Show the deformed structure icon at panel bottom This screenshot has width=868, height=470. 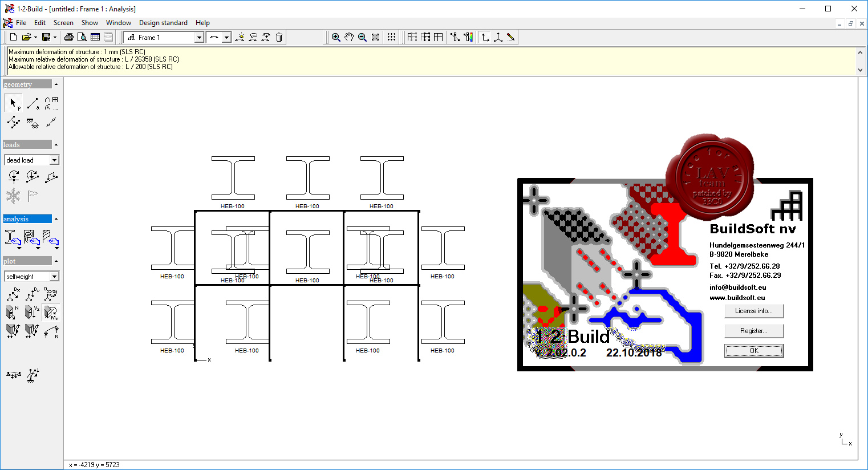33,375
